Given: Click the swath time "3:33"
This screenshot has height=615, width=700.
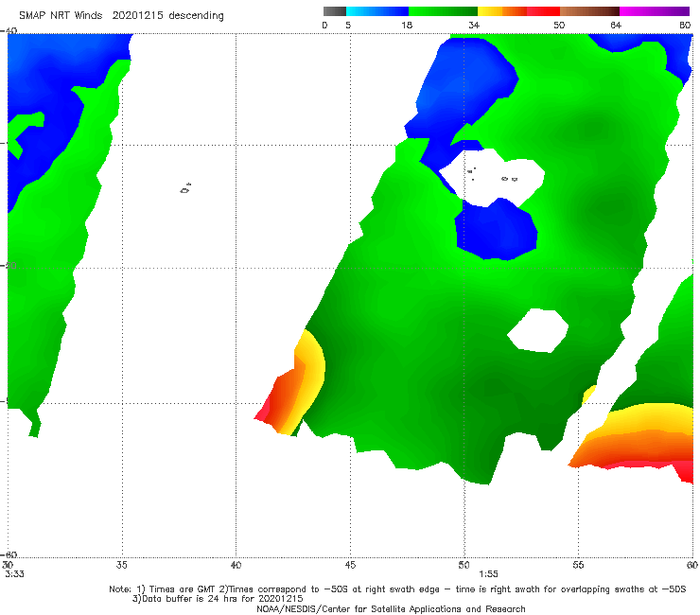Looking at the screenshot, I should point(15,574).
